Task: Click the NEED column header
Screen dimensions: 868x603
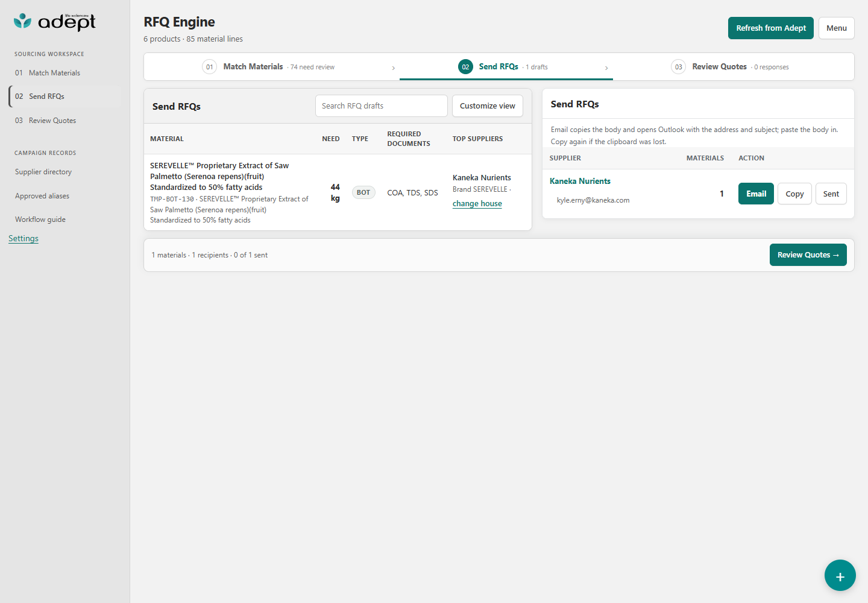Action: (331, 139)
